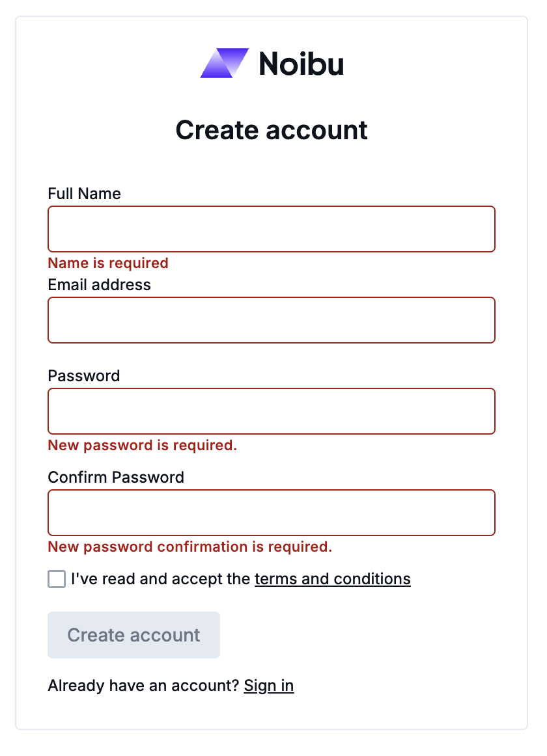Click inside the Password field

pos(272,411)
